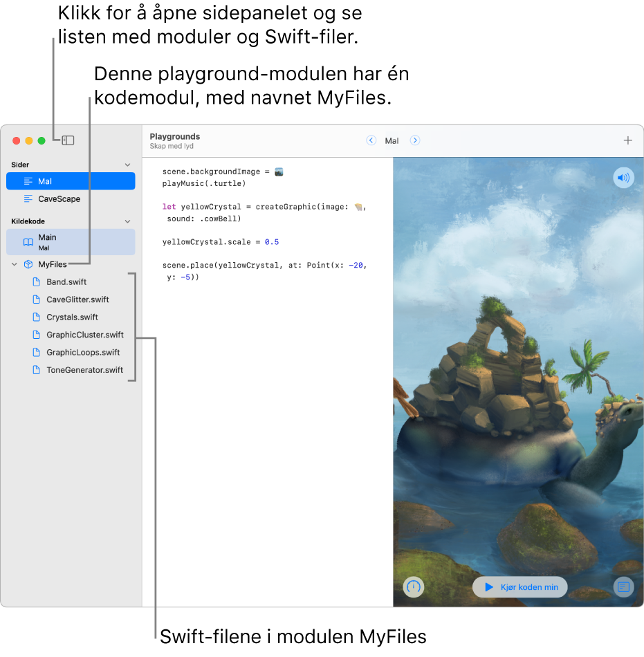
Task: Open the execution speed gauge icon
Action: pos(414,586)
